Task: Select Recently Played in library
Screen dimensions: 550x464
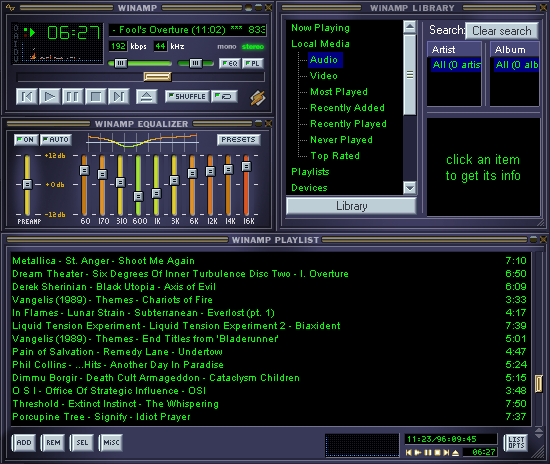Action: click(x=348, y=124)
